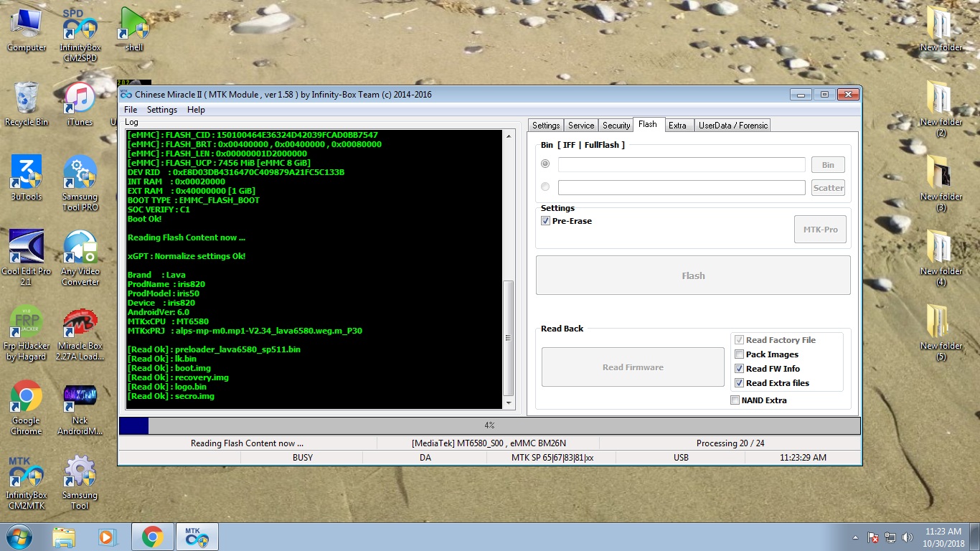Click the Scatter browse button
980x551 pixels.
828,188
